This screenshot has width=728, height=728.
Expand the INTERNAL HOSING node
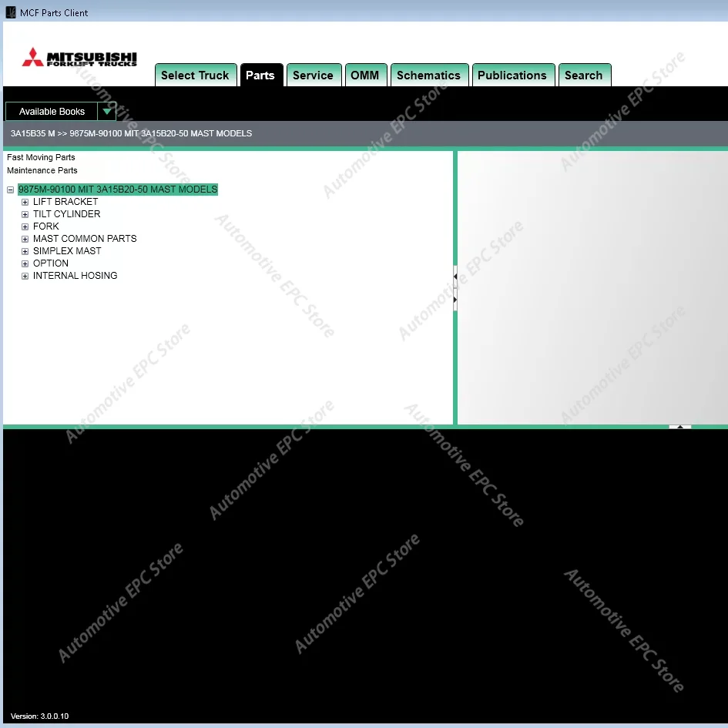[x=25, y=276]
